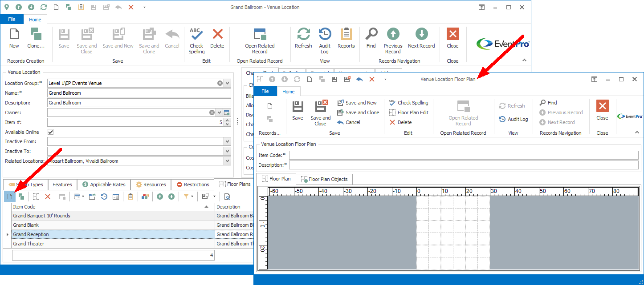Move selected floor plan down in grid toolbar
644x285 pixels.
[171, 197]
